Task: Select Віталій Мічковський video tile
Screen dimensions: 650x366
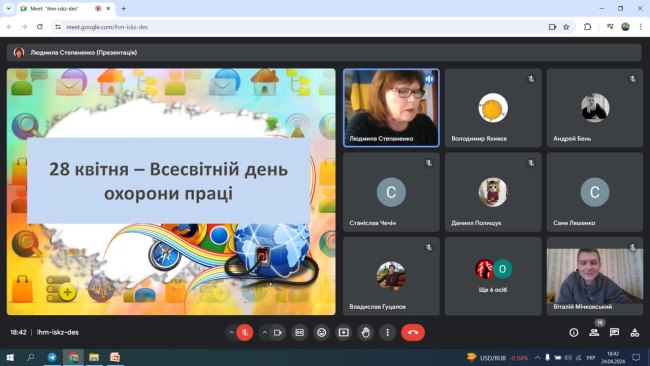Action: [595, 276]
